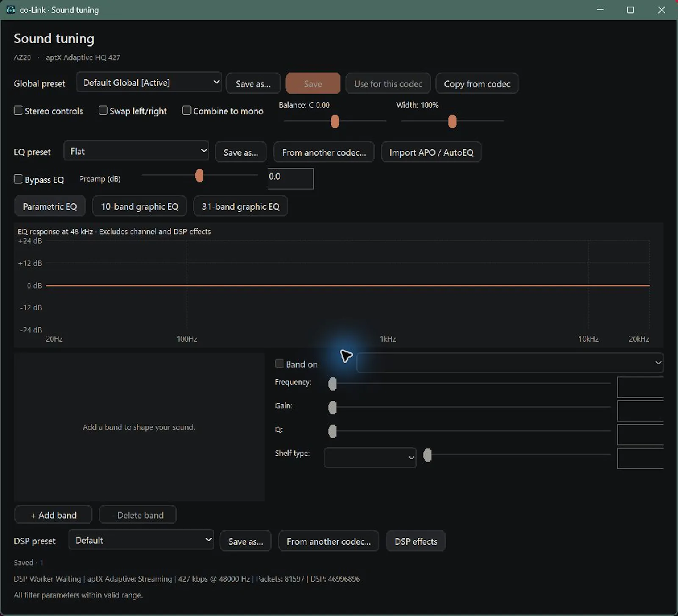Click the orange Save button
This screenshot has width=678, height=616.
(x=313, y=83)
